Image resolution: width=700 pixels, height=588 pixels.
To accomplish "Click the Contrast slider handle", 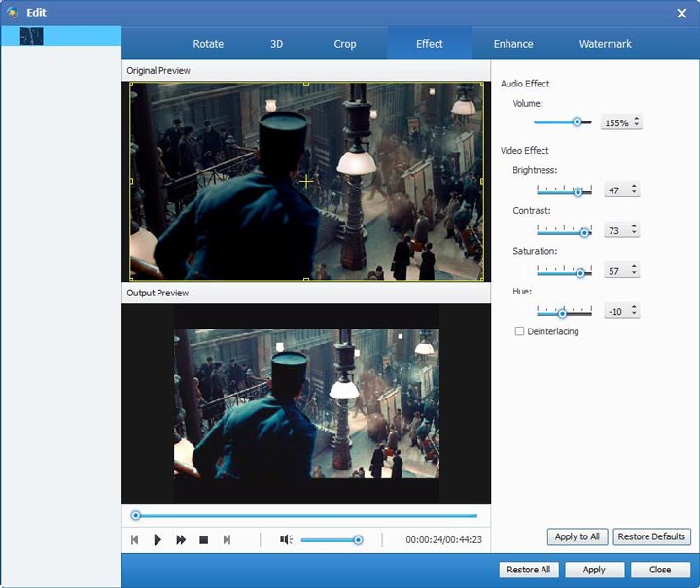I will (584, 233).
